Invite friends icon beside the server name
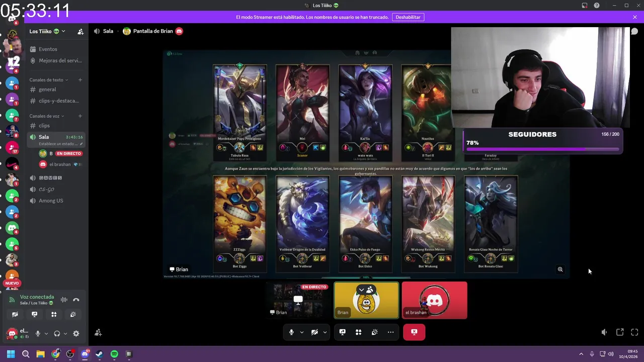The width and height of the screenshot is (644, 362). 80,31
